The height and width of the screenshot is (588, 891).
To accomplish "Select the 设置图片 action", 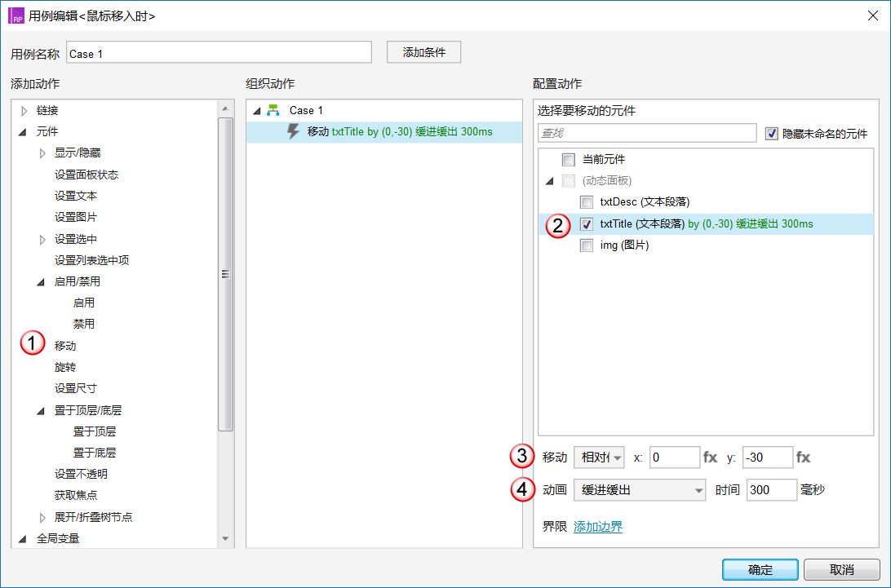I will coord(76,217).
